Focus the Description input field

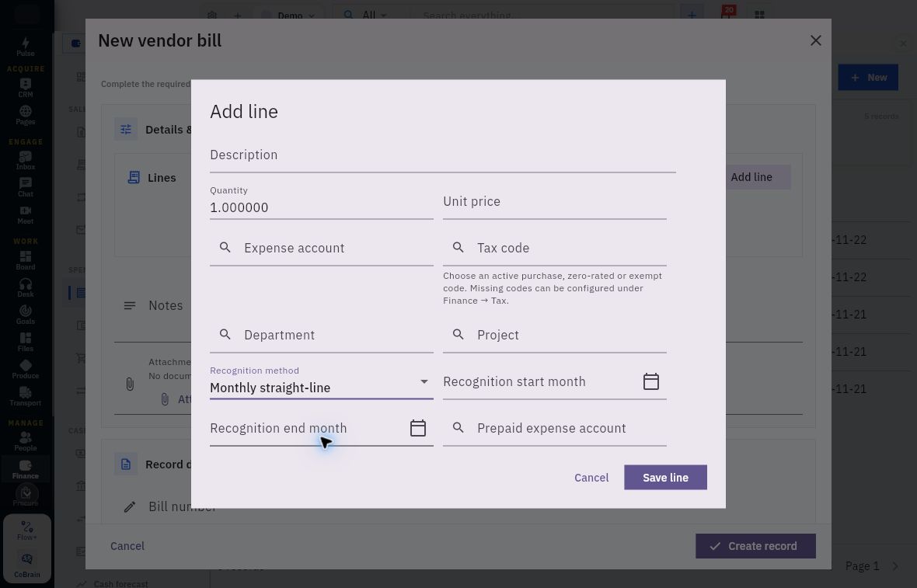tap(443, 155)
